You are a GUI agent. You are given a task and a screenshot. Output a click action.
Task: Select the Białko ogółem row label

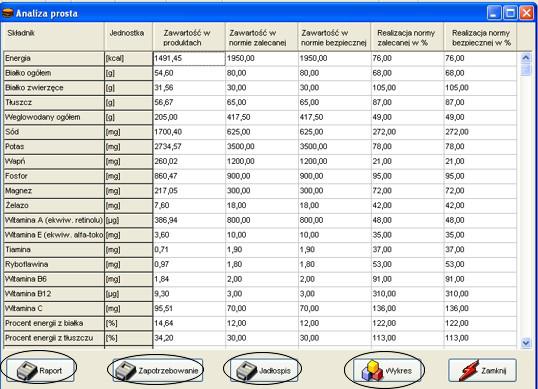click(x=54, y=73)
